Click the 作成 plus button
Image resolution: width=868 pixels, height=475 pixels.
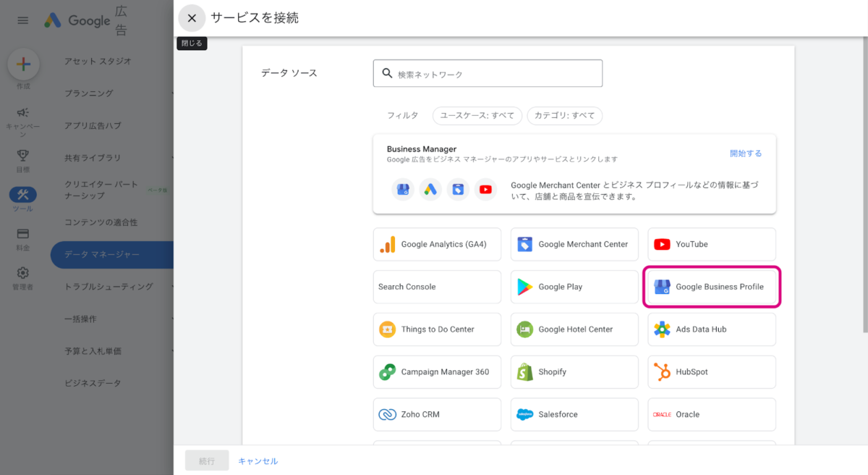23,64
